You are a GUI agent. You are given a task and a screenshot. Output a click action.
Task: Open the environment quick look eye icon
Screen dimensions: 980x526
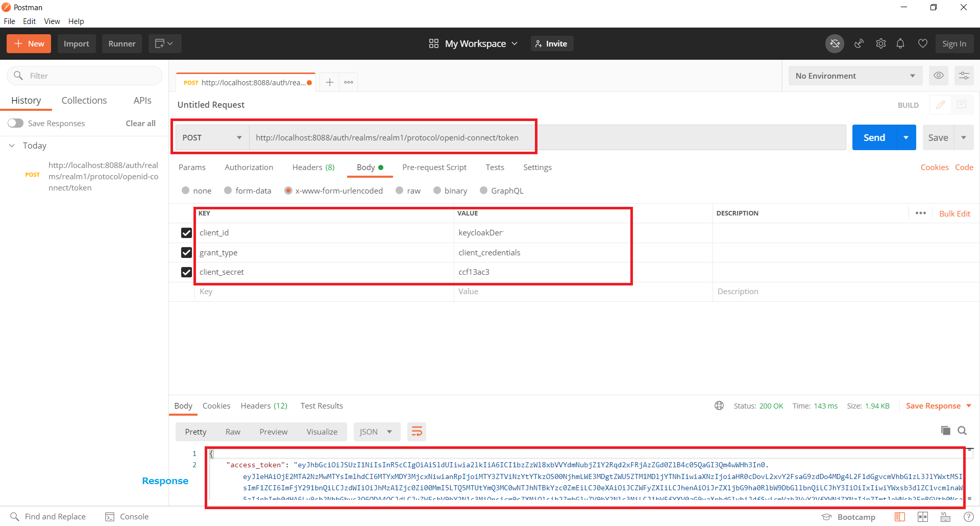pos(938,76)
